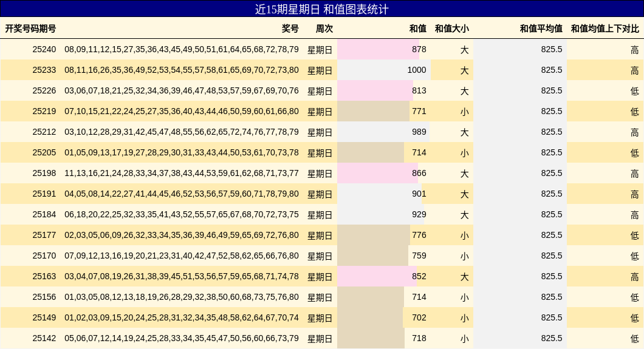Click the sum value 929

[419, 214]
